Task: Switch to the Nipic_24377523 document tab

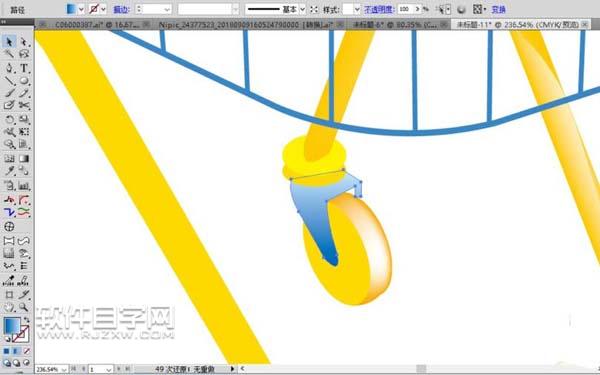Action: (x=246, y=24)
